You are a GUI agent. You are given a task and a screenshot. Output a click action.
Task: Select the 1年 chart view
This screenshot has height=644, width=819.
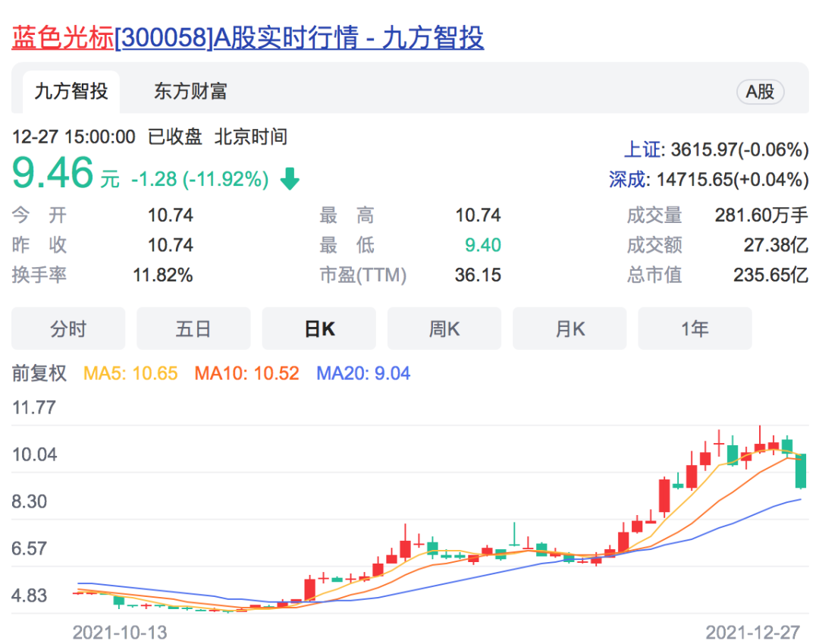point(695,328)
